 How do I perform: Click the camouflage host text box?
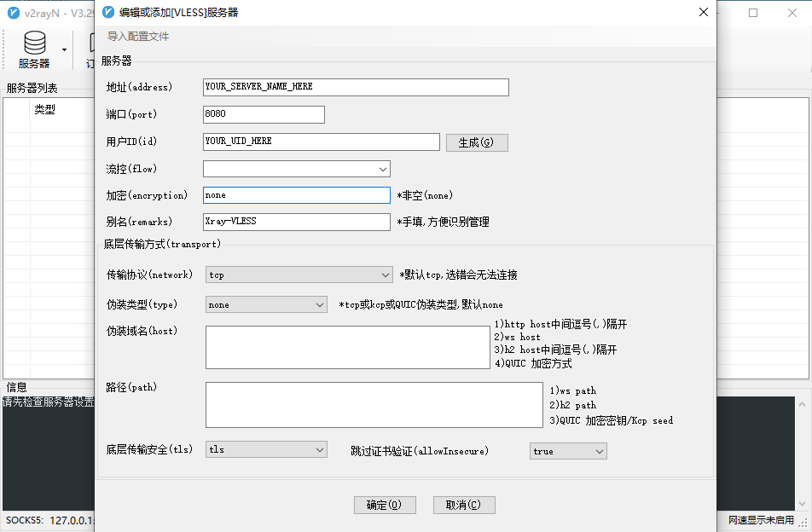coord(347,347)
